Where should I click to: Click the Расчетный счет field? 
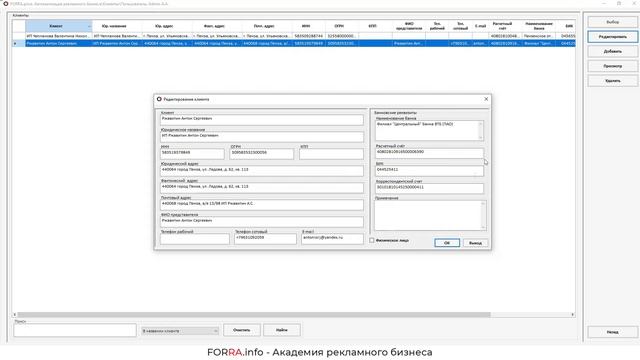429,153
